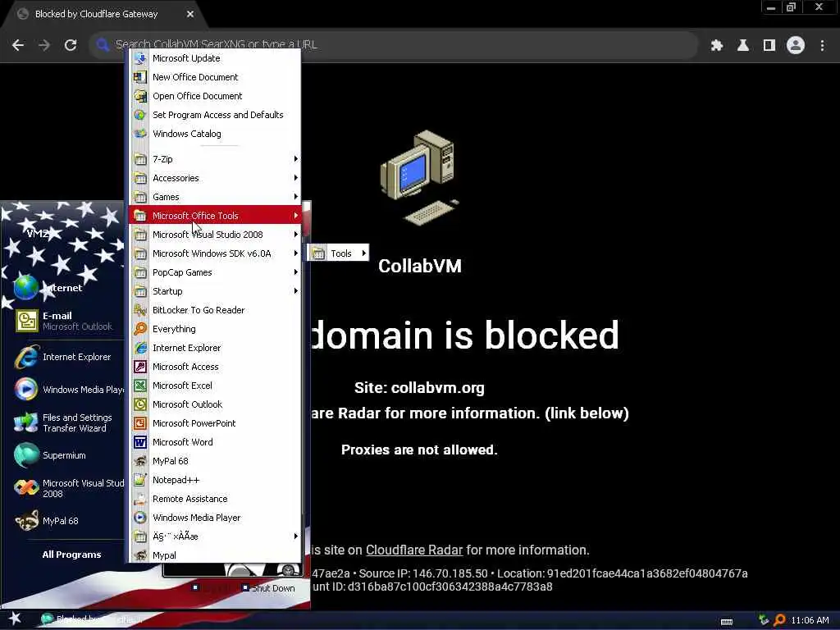840x630 pixels.
Task: Click the New Office Document icon
Action: [140, 77]
